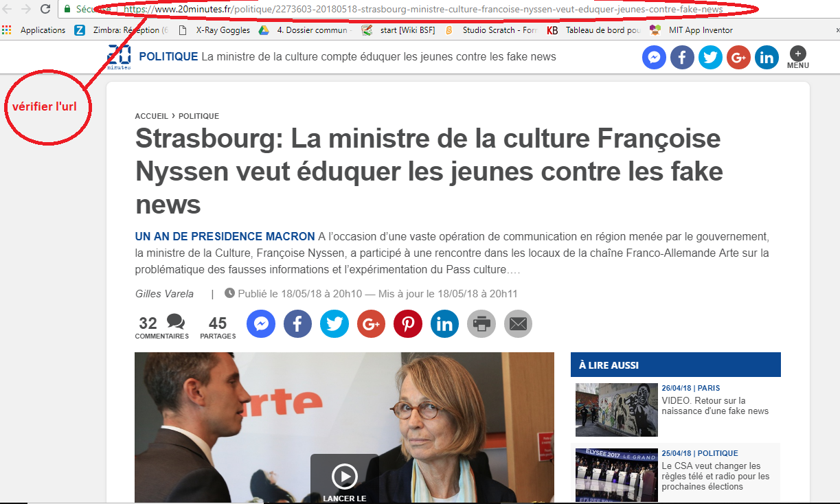This screenshot has height=504, width=840.
Task: Open the MENU button in site header
Action: [797, 58]
